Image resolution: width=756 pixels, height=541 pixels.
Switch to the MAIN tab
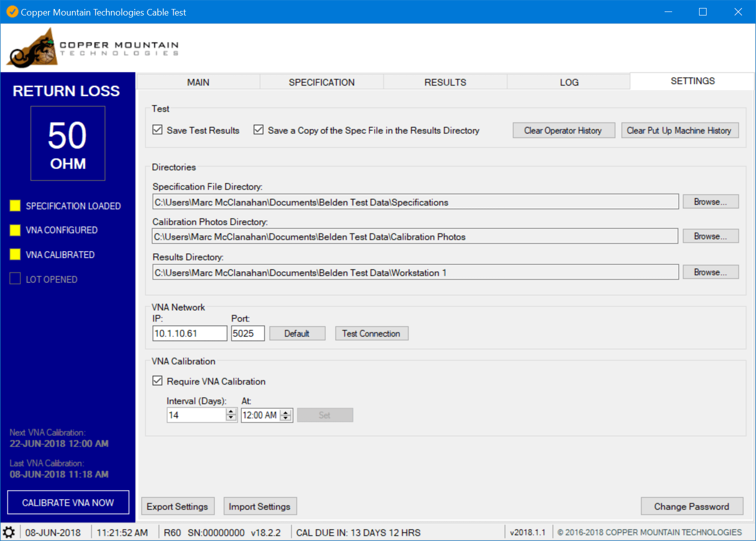(x=198, y=82)
